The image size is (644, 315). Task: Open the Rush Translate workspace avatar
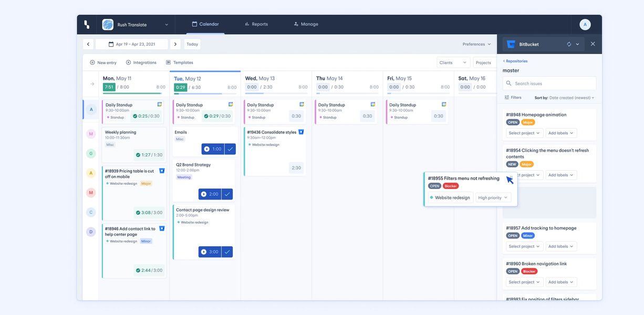pyautogui.click(x=108, y=25)
